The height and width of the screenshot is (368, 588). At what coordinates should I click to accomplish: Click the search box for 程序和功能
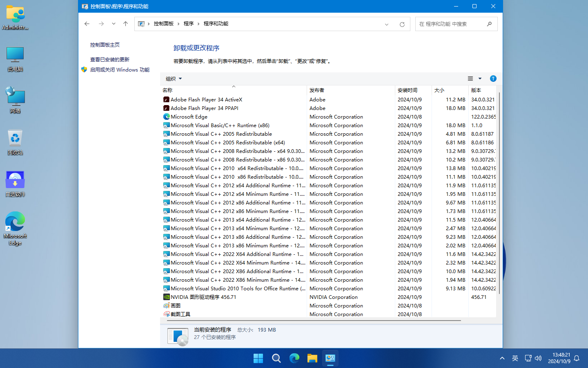(456, 24)
